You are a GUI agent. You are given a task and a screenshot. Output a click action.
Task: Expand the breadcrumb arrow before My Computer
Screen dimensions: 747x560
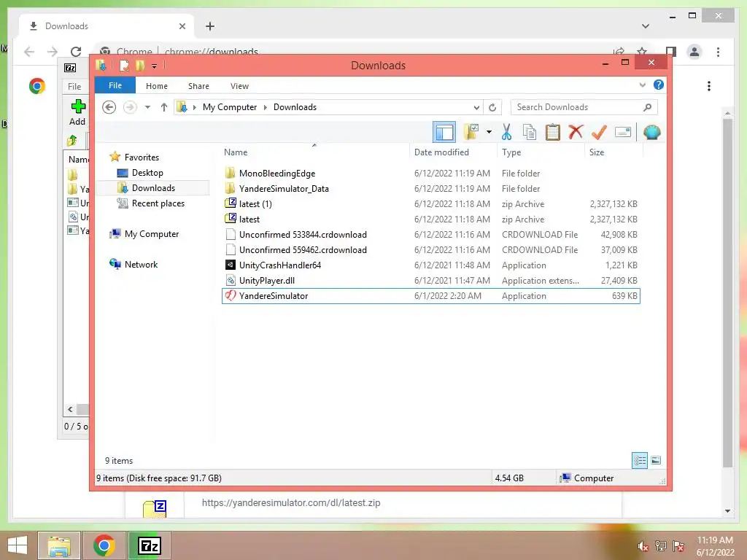(194, 107)
